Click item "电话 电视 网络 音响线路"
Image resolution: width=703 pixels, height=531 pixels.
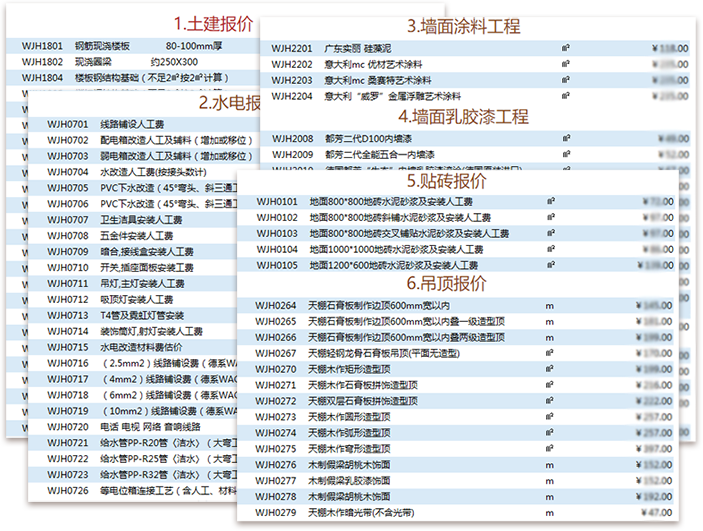tap(150, 427)
